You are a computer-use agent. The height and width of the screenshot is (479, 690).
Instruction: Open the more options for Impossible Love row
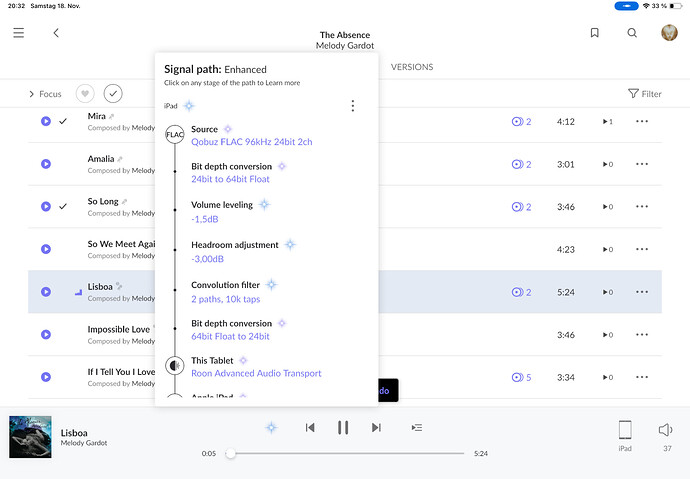click(642, 334)
